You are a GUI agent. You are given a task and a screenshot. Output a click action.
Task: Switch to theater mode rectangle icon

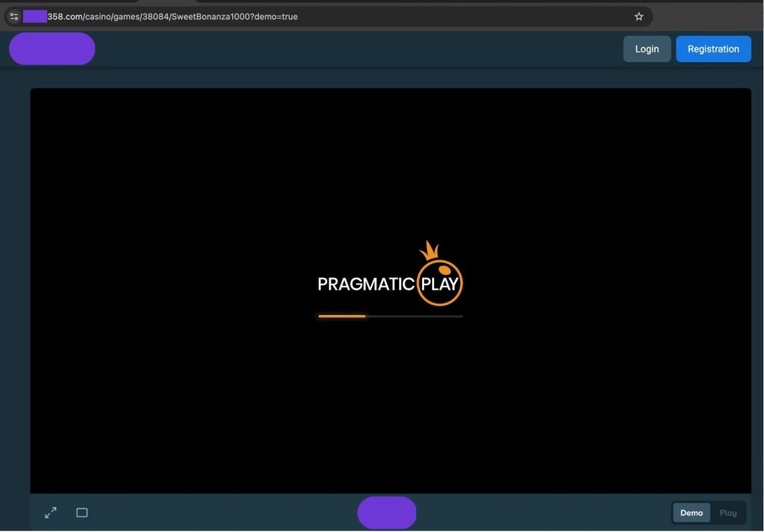click(x=82, y=513)
